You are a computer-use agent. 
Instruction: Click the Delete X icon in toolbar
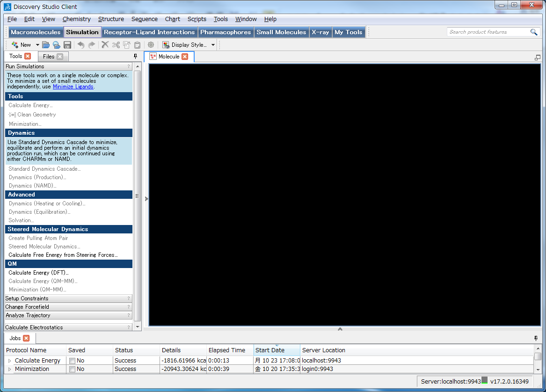coord(105,45)
